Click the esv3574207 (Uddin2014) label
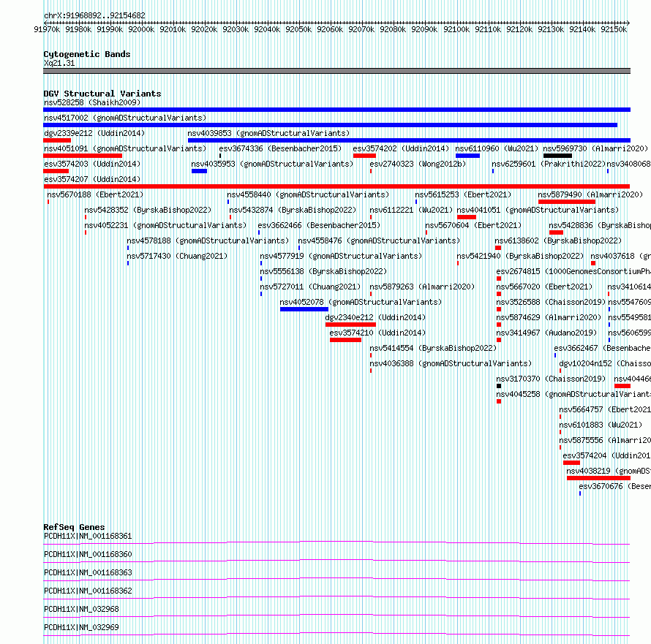 [x=92, y=179]
